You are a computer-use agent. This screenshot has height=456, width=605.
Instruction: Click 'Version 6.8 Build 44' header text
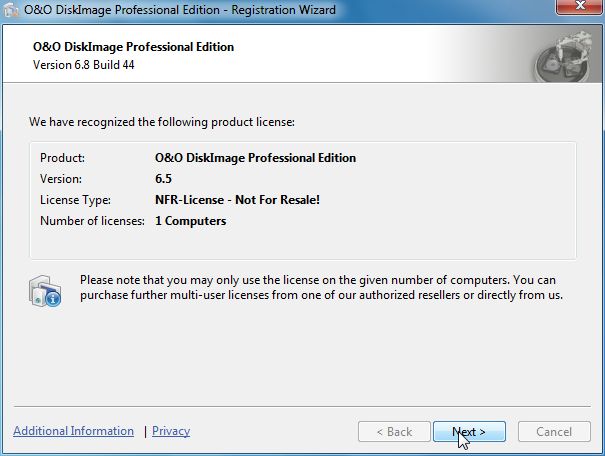[x=84, y=65]
